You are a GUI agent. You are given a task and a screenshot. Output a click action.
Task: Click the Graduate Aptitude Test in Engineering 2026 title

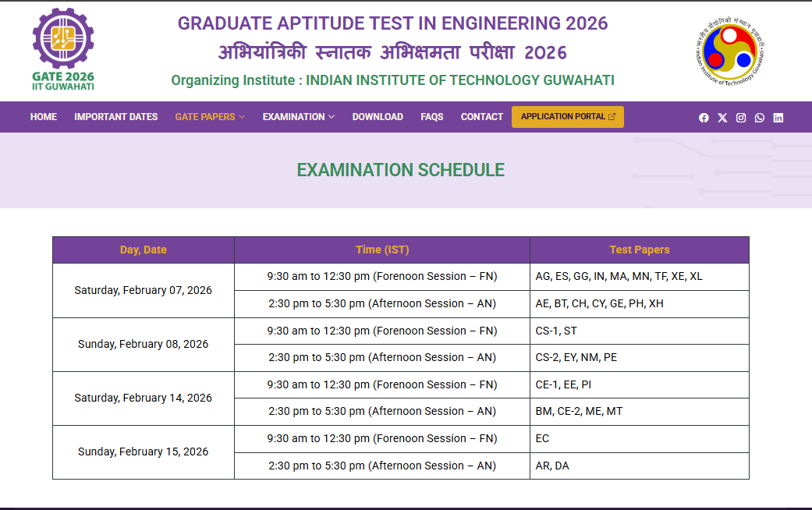coord(392,23)
